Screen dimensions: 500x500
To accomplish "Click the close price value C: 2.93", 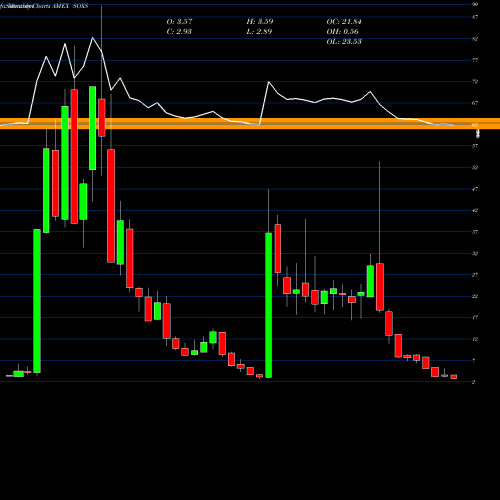I will tap(179, 32).
